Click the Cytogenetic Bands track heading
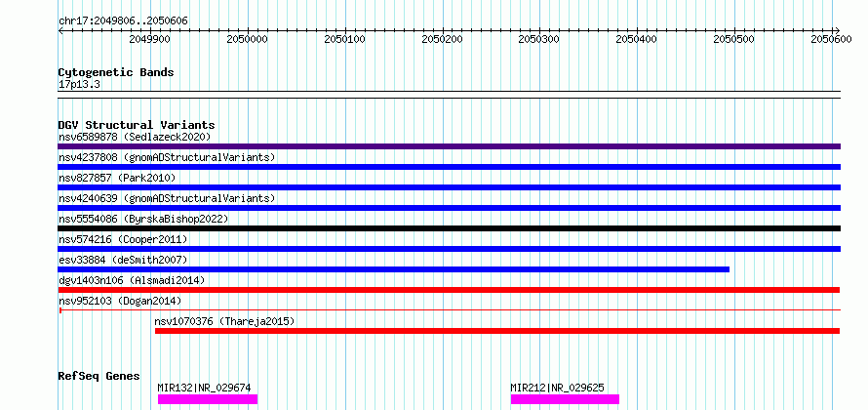The height and width of the screenshot is (410, 868). tap(116, 72)
